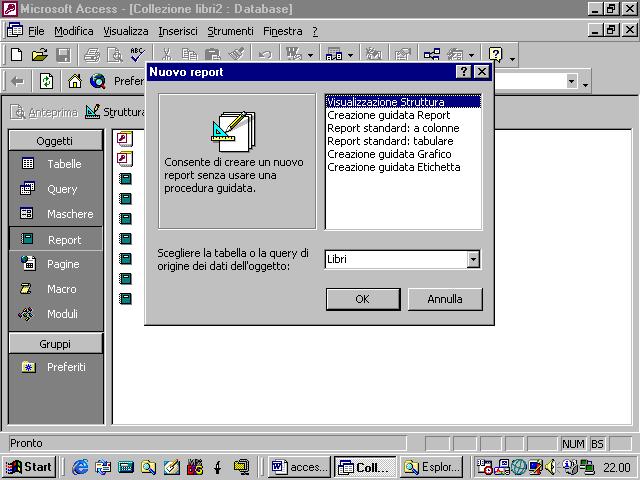The image size is (640, 480).
Task: Select Pagine in the Oggetti bar
Action: 56,264
